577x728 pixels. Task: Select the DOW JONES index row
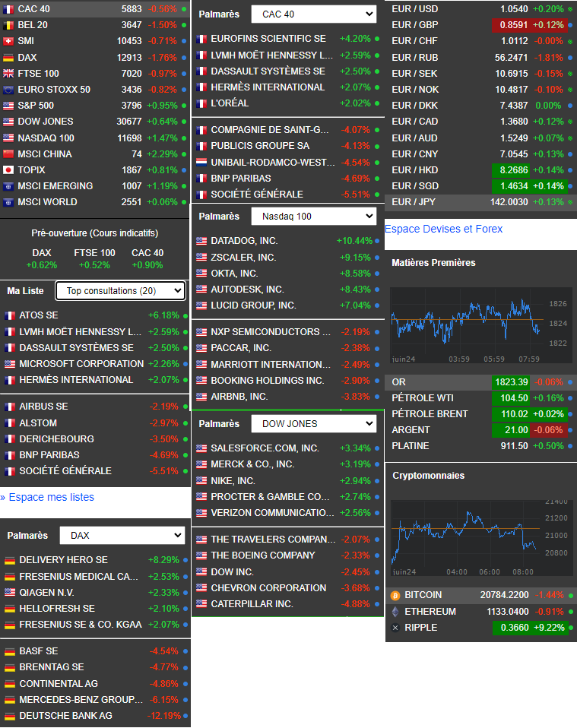[x=95, y=121]
